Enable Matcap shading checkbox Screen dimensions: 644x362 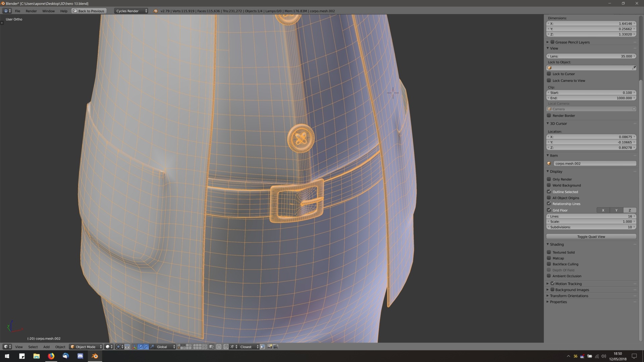(x=549, y=258)
